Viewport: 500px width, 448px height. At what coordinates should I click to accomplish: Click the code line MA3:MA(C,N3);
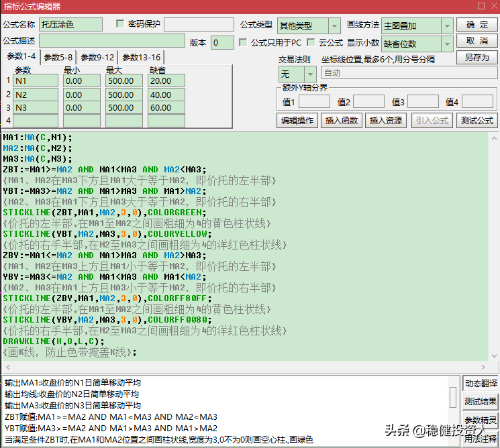[38, 159]
